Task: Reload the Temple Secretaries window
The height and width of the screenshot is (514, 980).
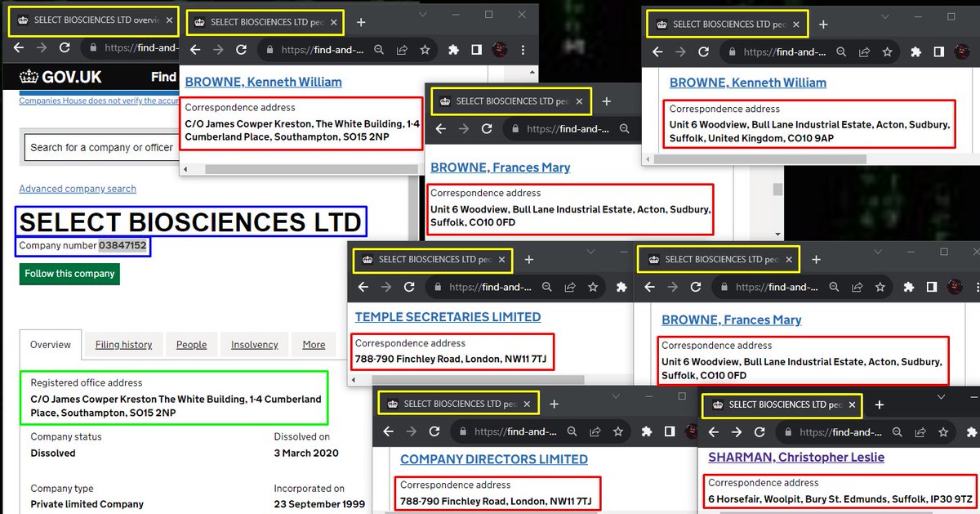Action: click(410, 287)
